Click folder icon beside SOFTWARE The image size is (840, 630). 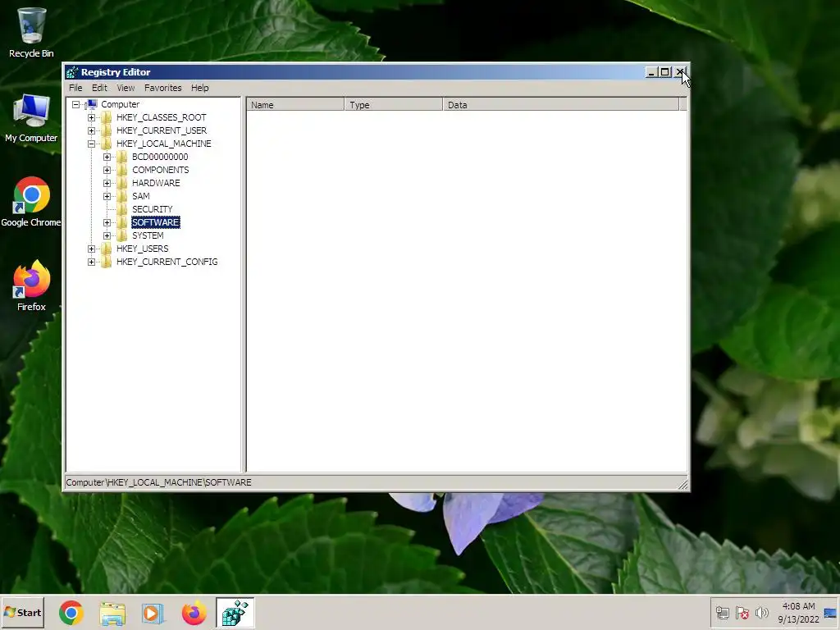click(x=122, y=222)
